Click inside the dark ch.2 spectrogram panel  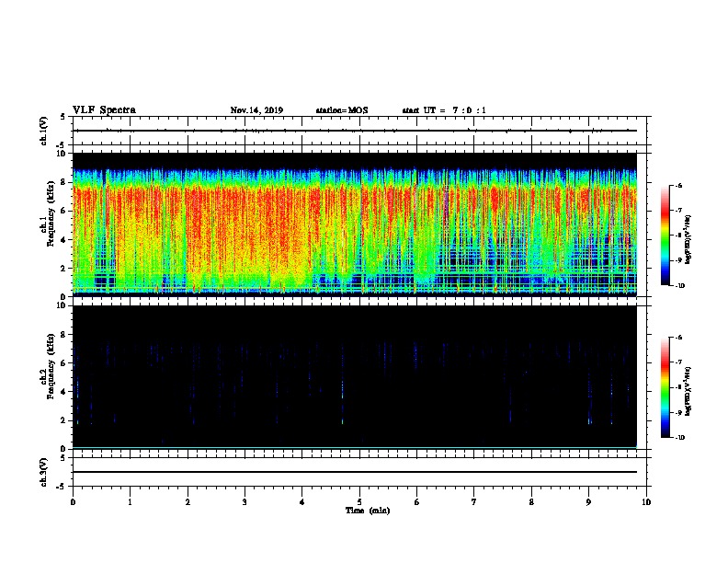click(x=355, y=377)
